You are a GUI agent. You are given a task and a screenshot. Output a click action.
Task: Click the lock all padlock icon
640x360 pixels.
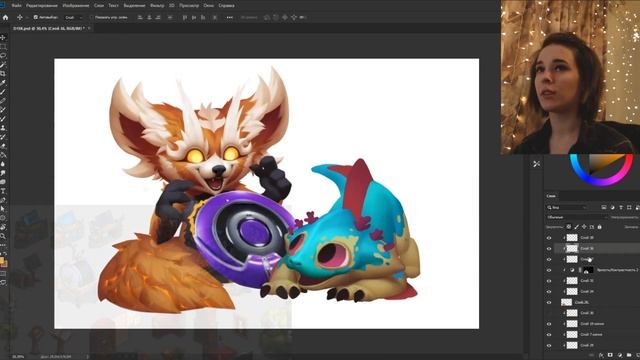pos(600,227)
